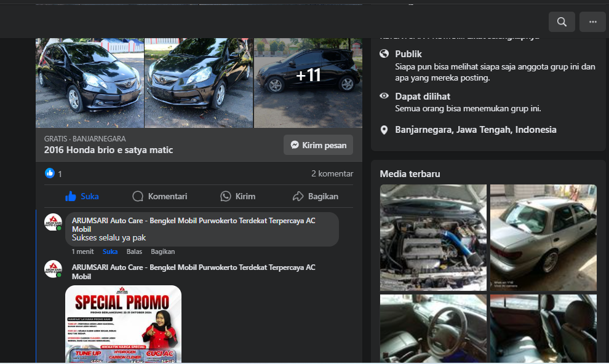Click the Dapat dilihat eye icon

[384, 96]
